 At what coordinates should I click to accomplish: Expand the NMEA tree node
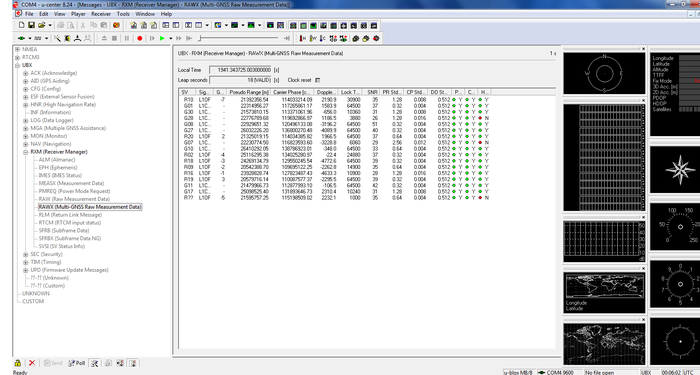tap(17, 50)
